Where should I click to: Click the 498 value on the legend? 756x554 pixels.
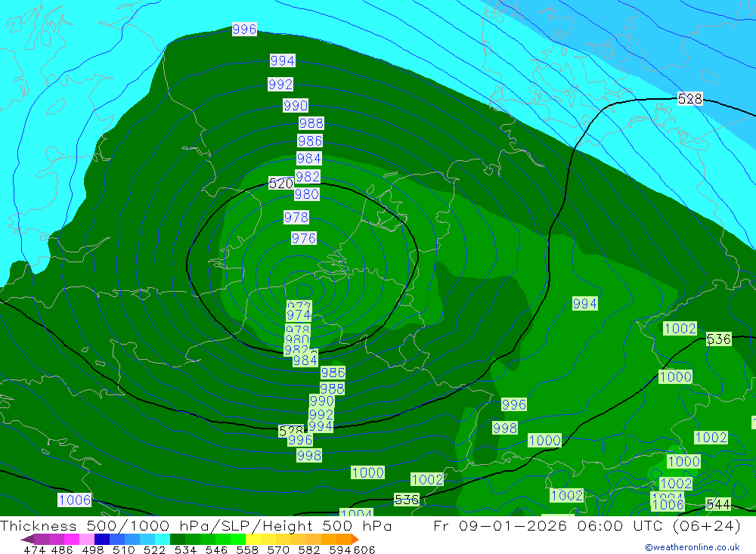click(x=93, y=549)
